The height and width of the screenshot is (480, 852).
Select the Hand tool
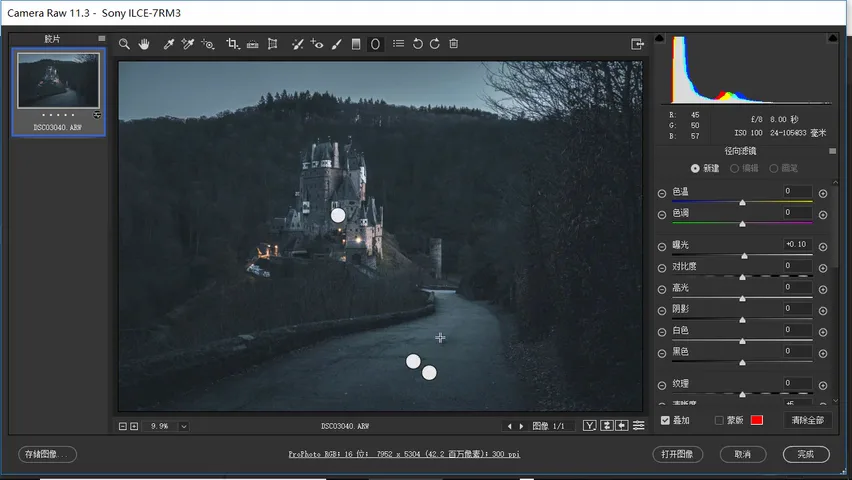144,44
